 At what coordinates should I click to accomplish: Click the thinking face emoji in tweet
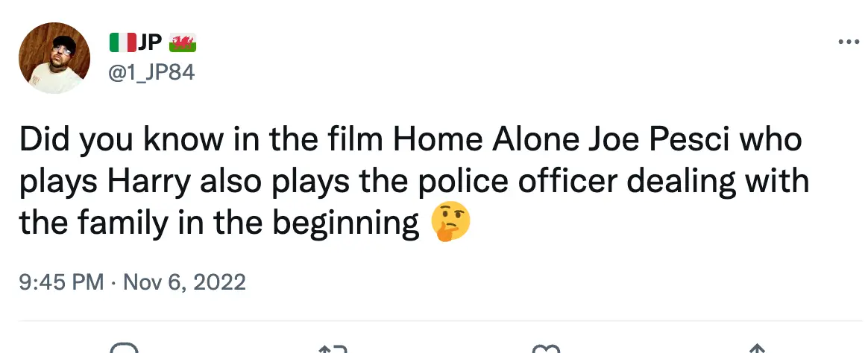451,223
